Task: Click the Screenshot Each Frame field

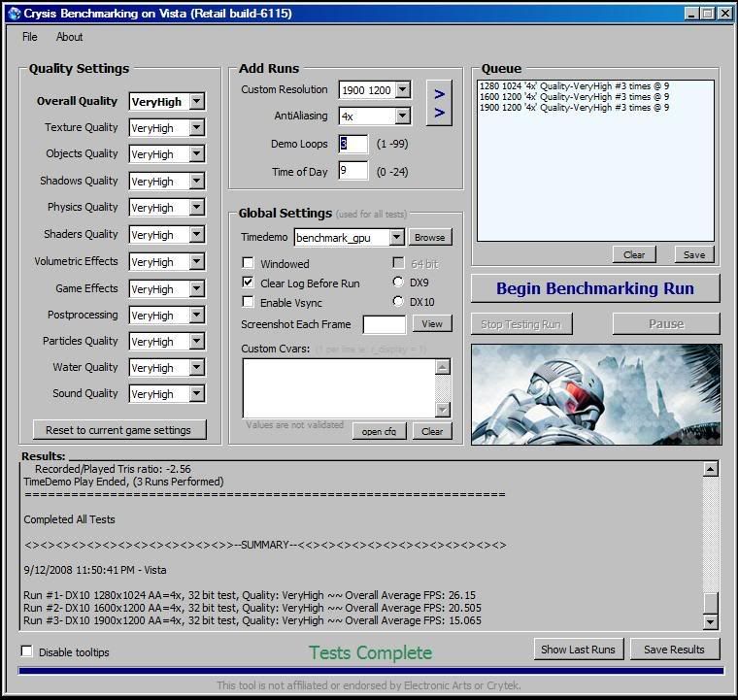Action: pyautogui.click(x=385, y=324)
